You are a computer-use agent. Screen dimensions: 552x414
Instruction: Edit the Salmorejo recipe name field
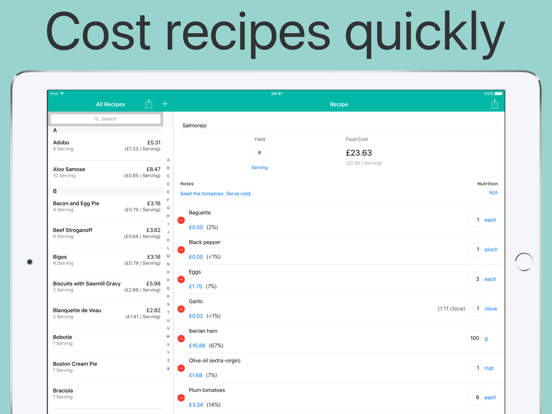tap(339, 126)
